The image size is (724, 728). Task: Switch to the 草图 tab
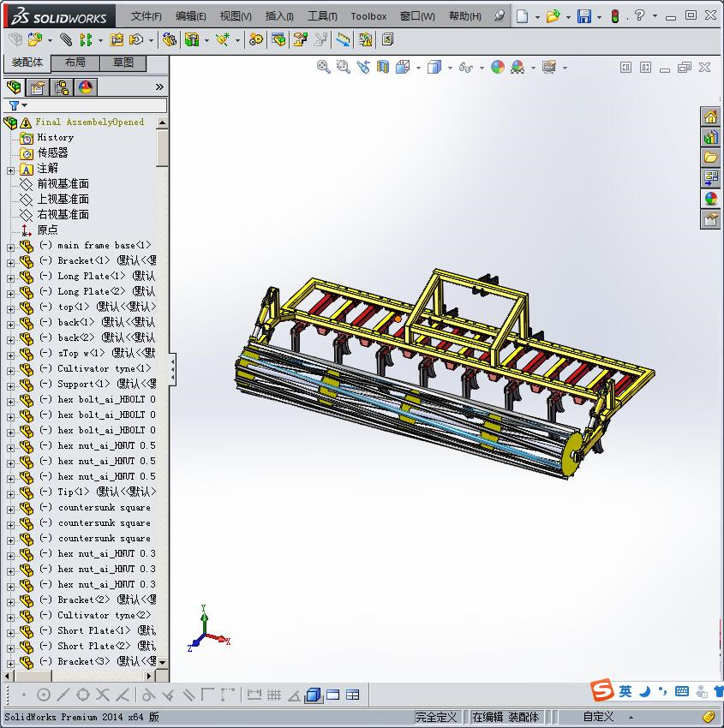click(123, 63)
